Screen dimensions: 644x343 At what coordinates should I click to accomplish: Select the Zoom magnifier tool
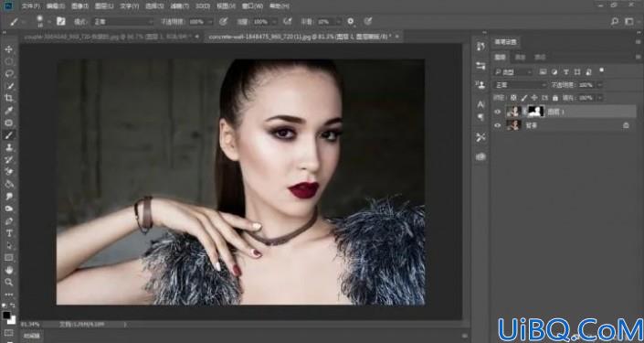coord(8,282)
